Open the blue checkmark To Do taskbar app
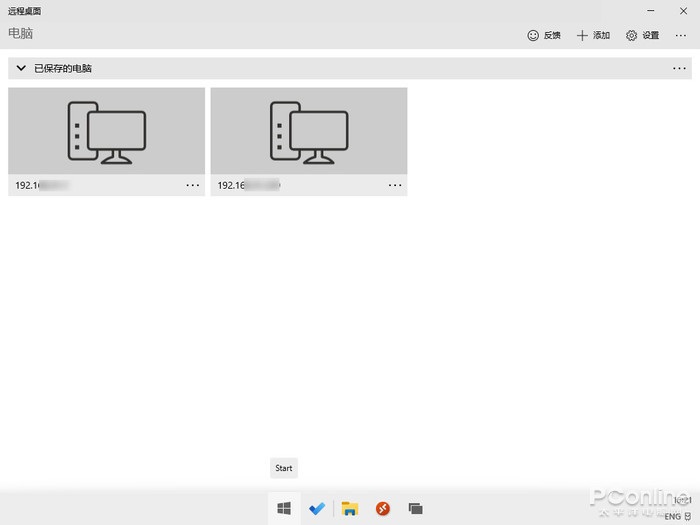 317,508
